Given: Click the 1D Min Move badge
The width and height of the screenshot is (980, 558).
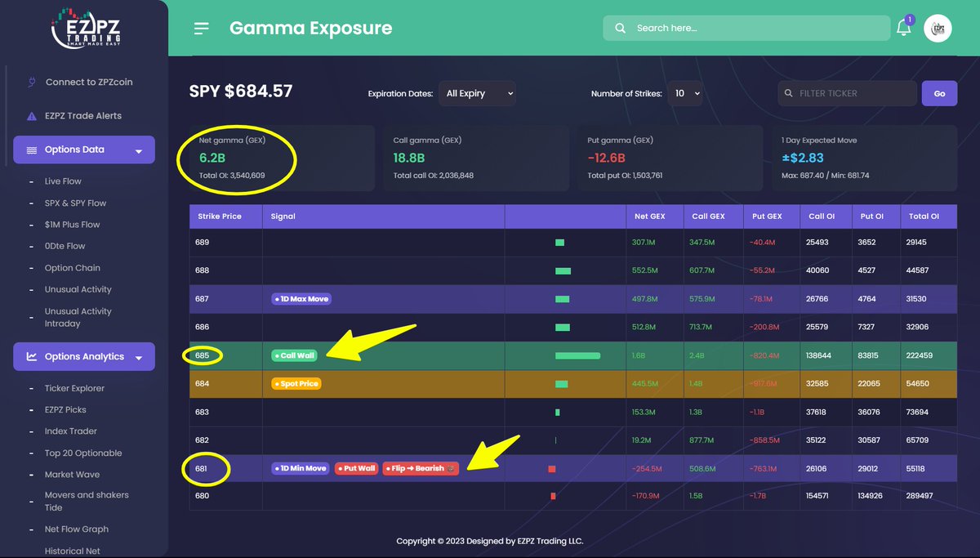Looking at the screenshot, I should click(301, 468).
